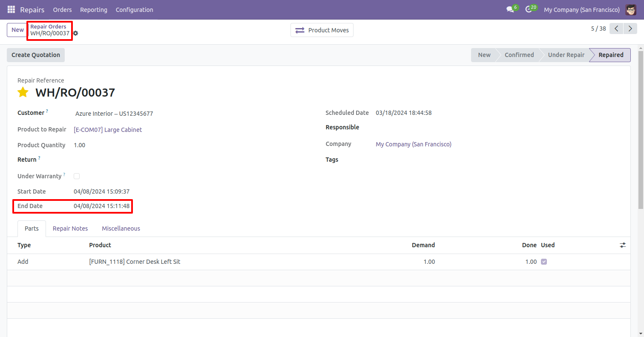Switch to the Miscellaneous tab

pyautogui.click(x=121, y=228)
